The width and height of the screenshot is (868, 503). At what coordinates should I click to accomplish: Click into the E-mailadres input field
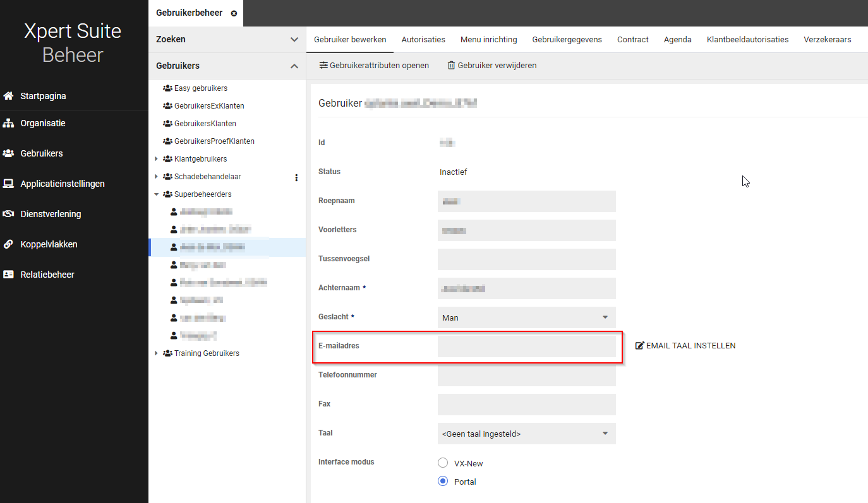(526, 346)
